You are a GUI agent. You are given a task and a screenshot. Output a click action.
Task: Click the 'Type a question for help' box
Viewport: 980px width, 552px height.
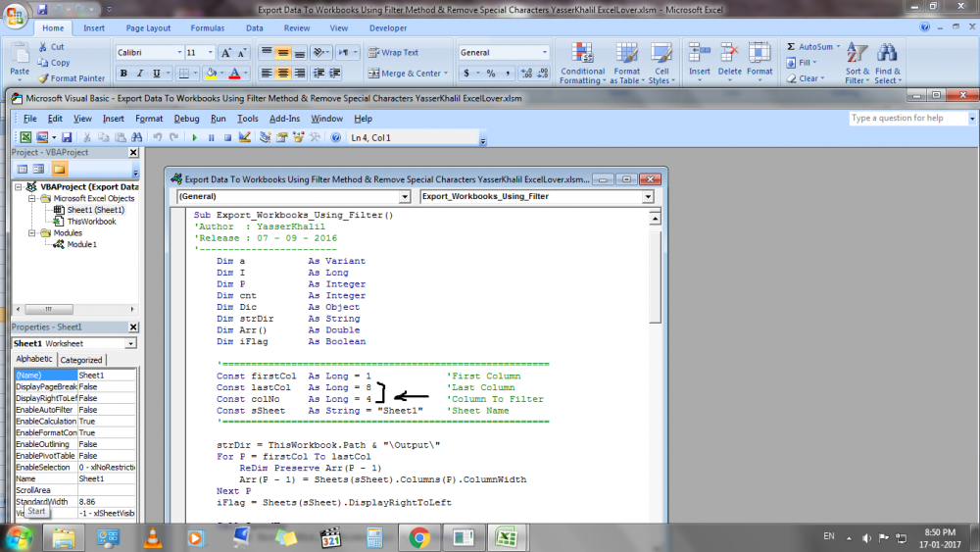(x=908, y=119)
